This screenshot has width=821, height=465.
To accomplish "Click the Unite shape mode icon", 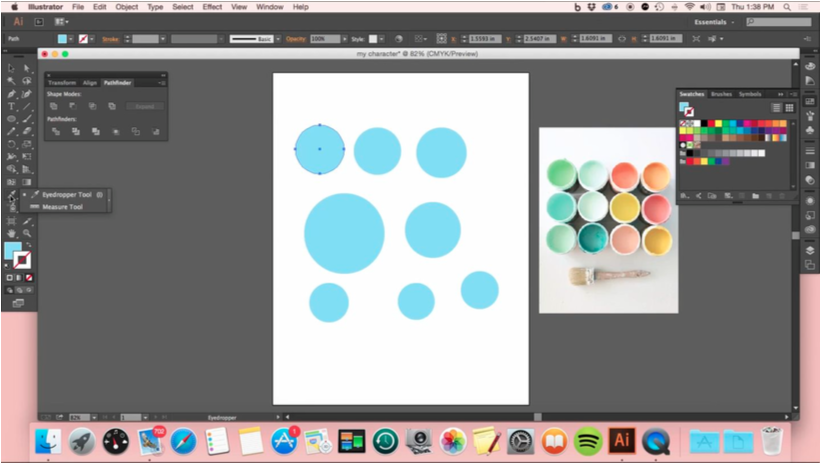I will [x=54, y=106].
